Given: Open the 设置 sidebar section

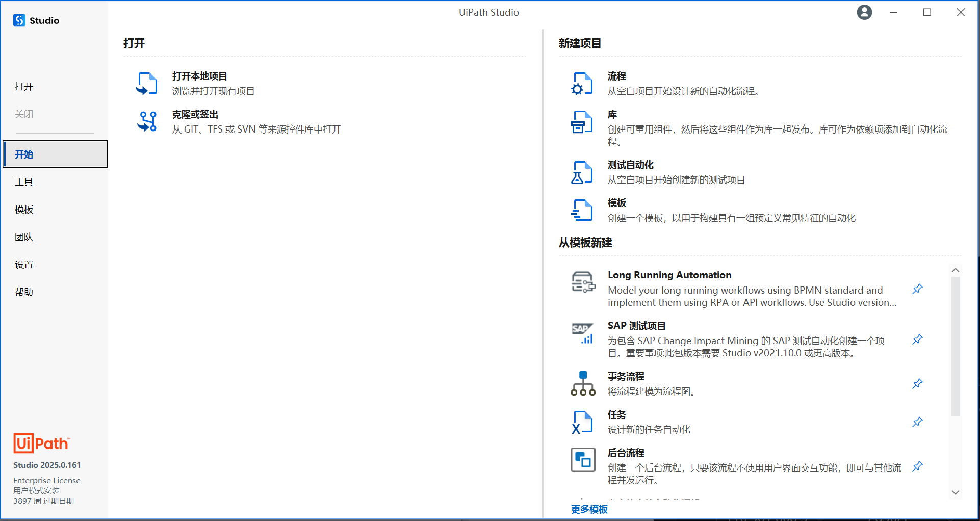Looking at the screenshot, I should pyautogui.click(x=24, y=265).
